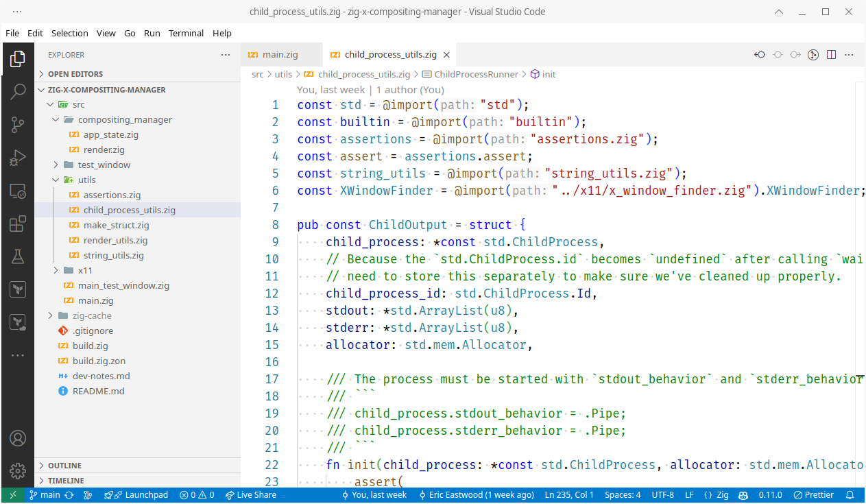Change indentation via Spaces: 4

coord(623,495)
